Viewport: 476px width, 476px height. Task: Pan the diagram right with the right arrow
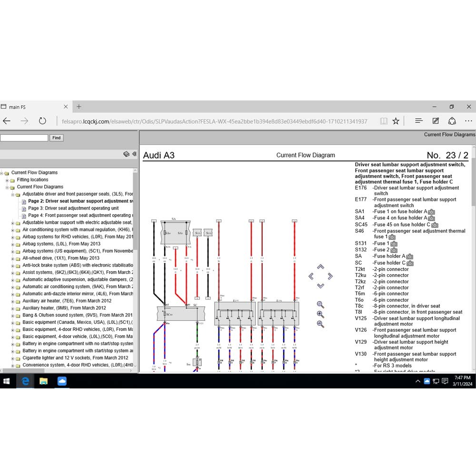tap(330, 276)
